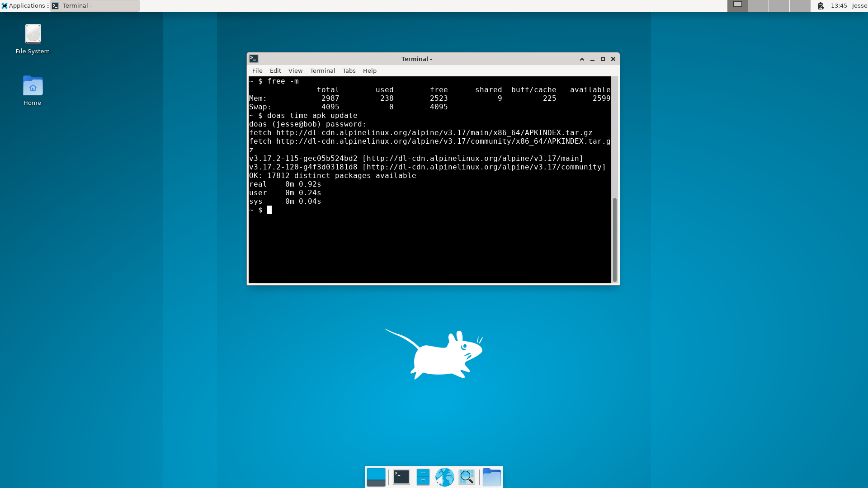The height and width of the screenshot is (488, 868).
Task: Open Application Finder magnifier in dock
Action: pos(466,477)
